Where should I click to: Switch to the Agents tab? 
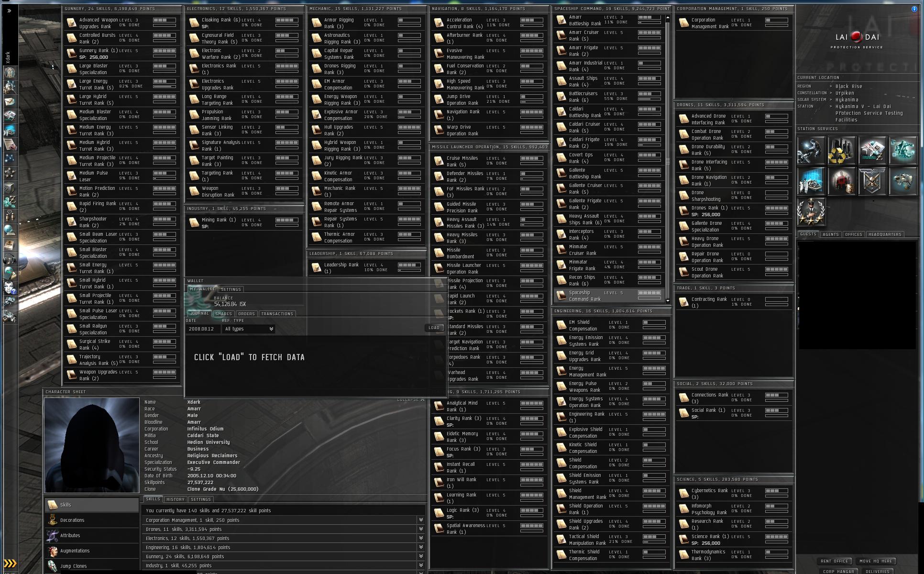830,234
